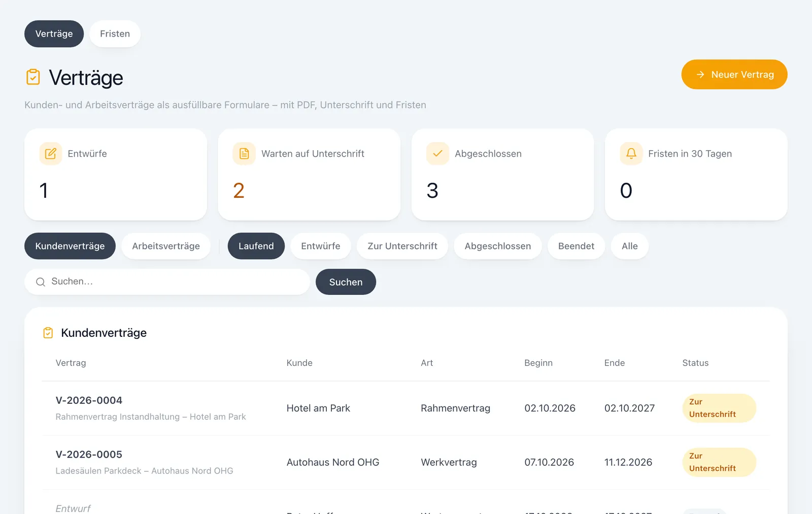Click the Vertrag column header
Image resolution: width=812 pixels, height=514 pixels.
point(71,363)
